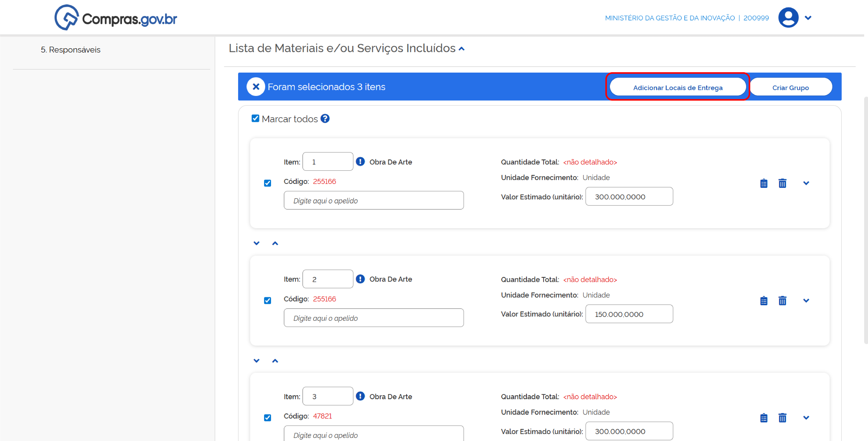Screen dimensions: 868x441
Task: Open the user profile avatar icon
Action: tap(788, 17)
